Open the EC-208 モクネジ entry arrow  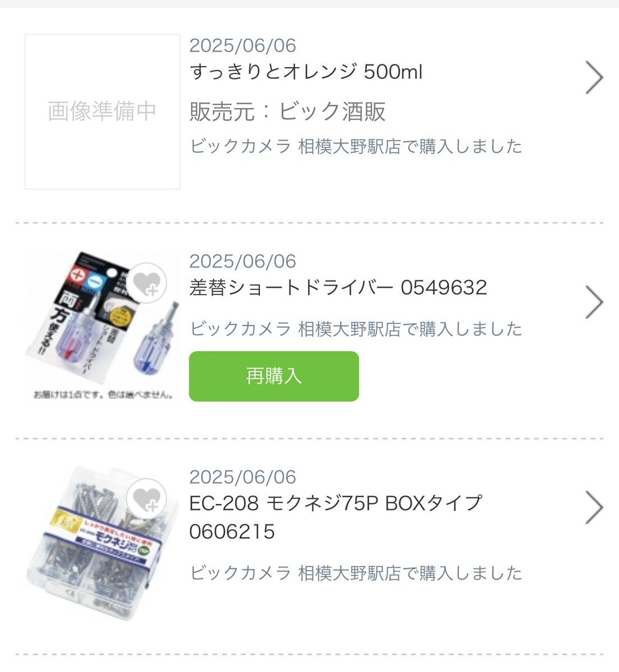click(594, 507)
